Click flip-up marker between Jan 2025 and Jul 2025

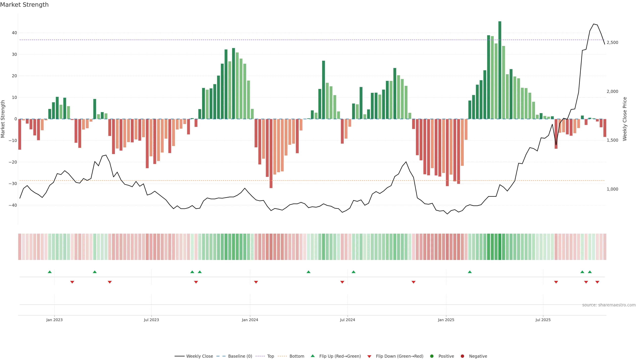[x=470, y=272]
